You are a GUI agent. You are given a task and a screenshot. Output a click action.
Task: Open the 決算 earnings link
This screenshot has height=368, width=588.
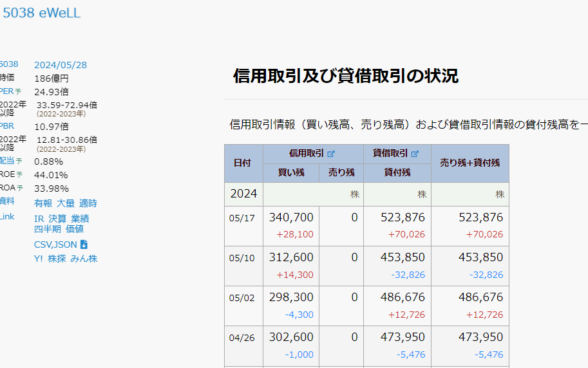coord(58,219)
